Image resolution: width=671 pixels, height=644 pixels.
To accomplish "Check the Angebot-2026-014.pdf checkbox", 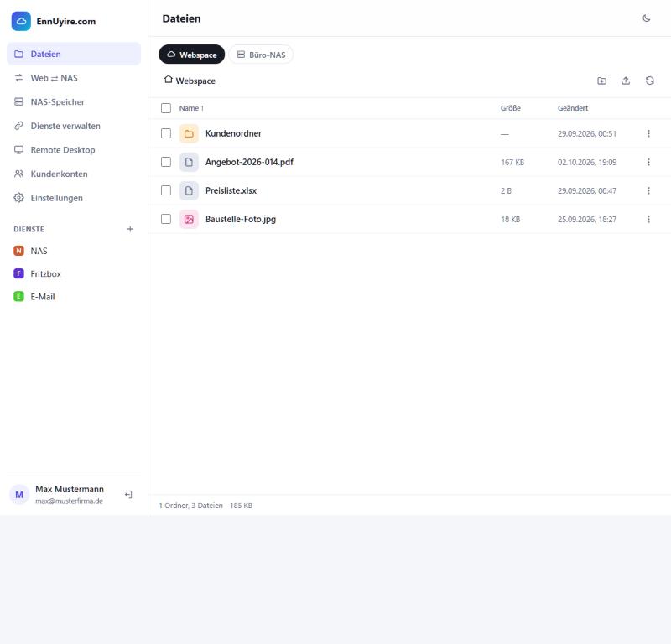I will pyautogui.click(x=166, y=162).
